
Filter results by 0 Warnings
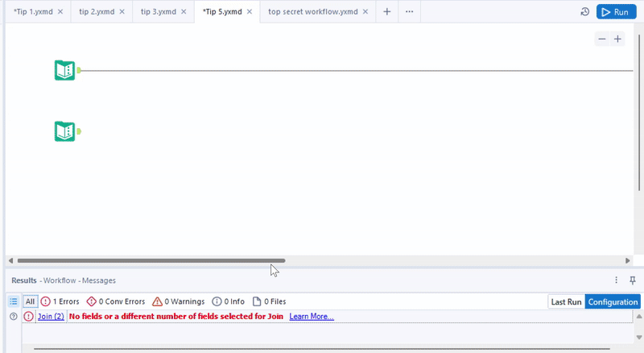pyautogui.click(x=178, y=301)
